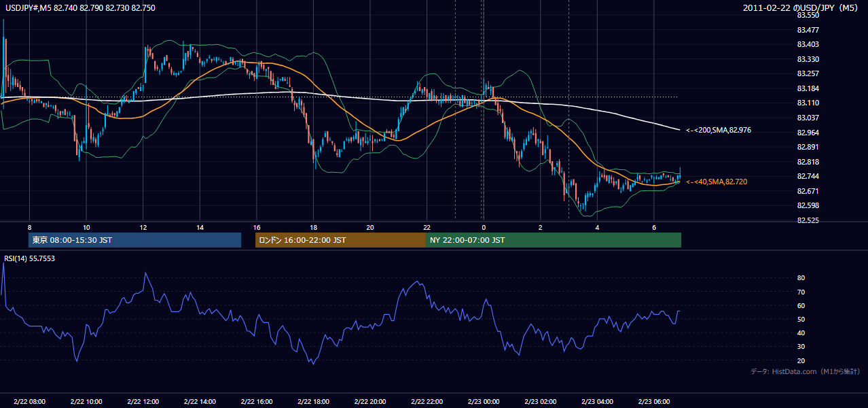Select the ロンドン 16:00-22:00 JST session bar
This screenshot has height=408, width=868.
tap(340, 240)
